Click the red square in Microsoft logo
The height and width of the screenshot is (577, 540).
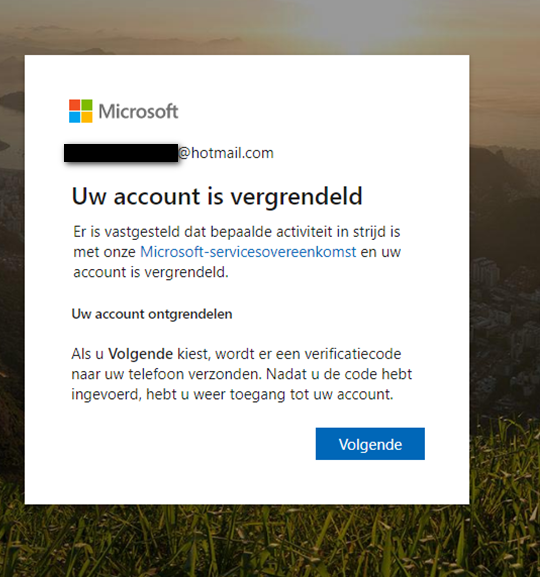74,105
